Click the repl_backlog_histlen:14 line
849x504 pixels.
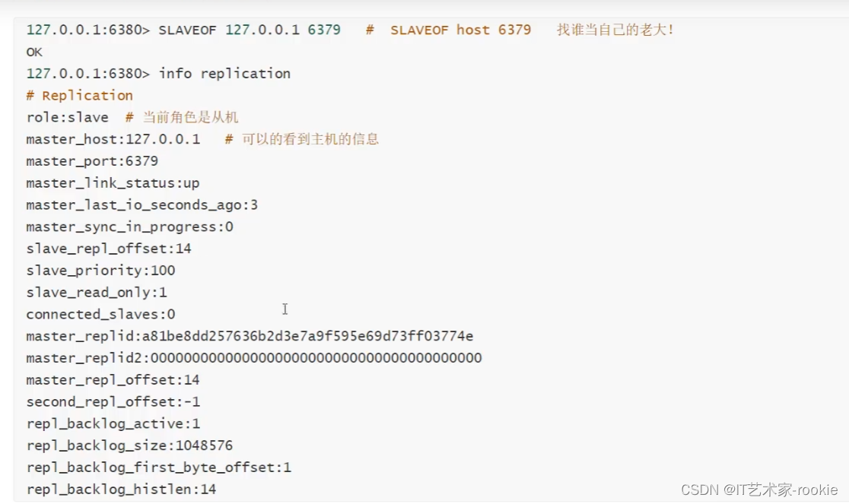pos(121,490)
